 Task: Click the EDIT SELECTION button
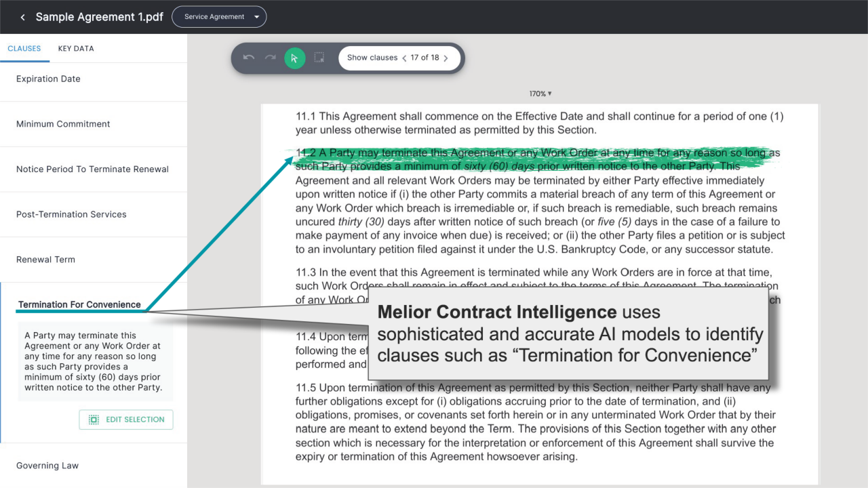(x=126, y=420)
